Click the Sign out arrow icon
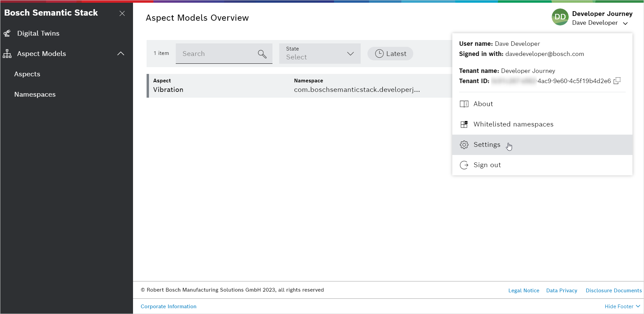The height and width of the screenshot is (314, 644). 464,165
